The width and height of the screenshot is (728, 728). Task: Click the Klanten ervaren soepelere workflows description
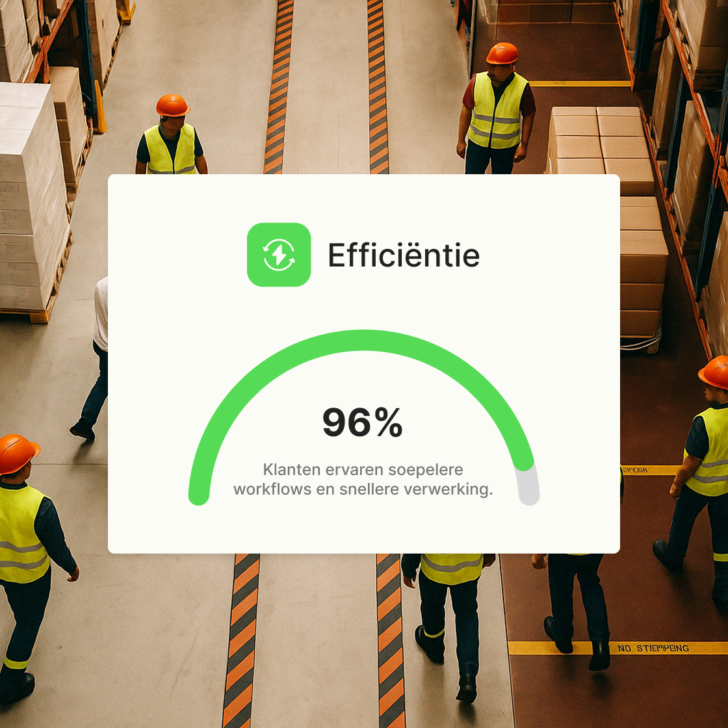pyautogui.click(x=363, y=479)
